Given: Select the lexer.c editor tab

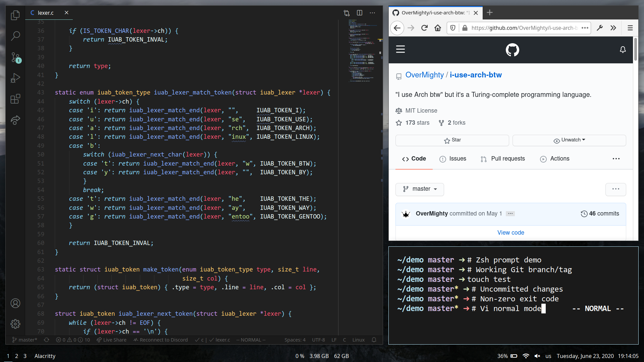Looking at the screenshot, I should point(49,13).
